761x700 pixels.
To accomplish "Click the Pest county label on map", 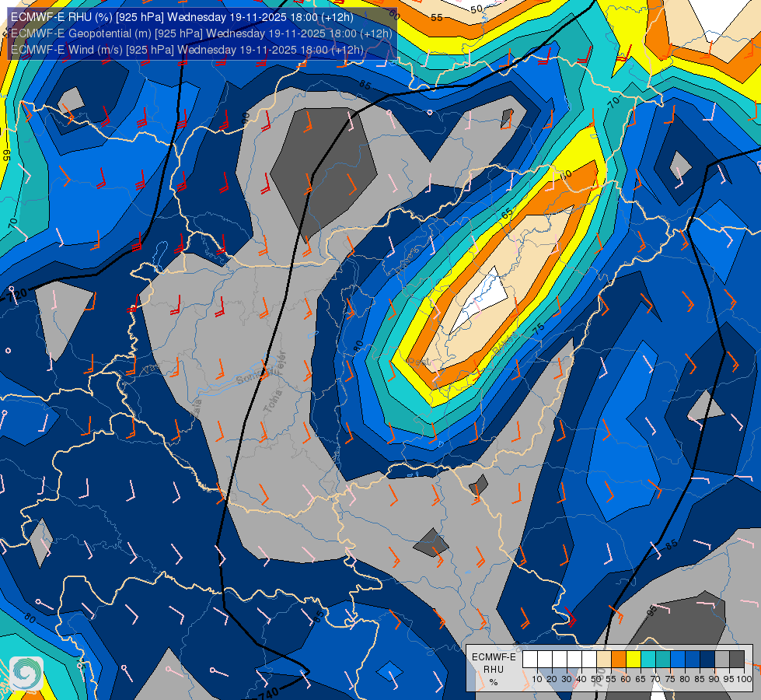I will point(418,362).
